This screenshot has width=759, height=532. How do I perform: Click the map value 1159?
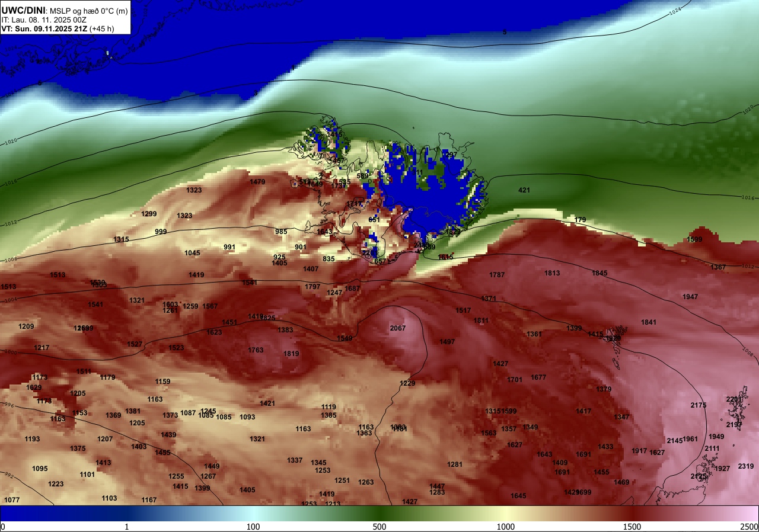162,382
